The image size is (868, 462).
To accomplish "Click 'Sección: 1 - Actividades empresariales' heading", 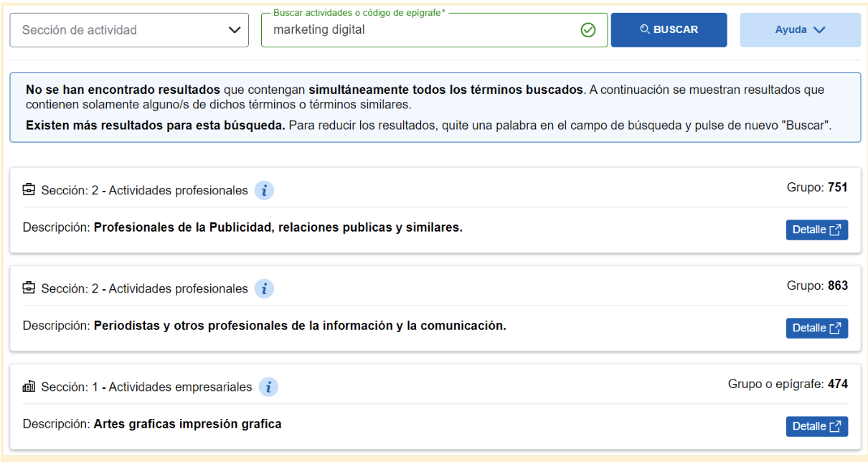I will tap(146, 387).
